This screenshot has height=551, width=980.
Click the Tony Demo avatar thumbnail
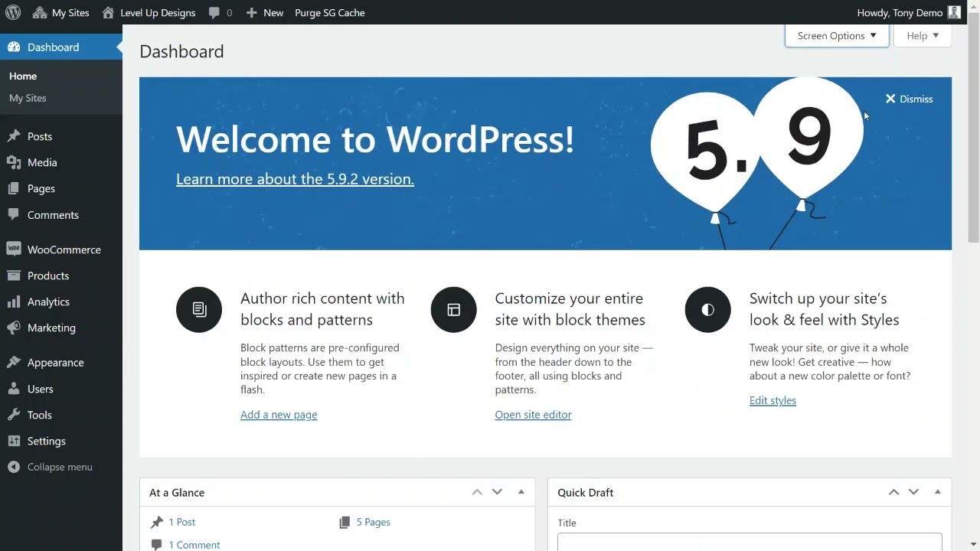coord(954,12)
